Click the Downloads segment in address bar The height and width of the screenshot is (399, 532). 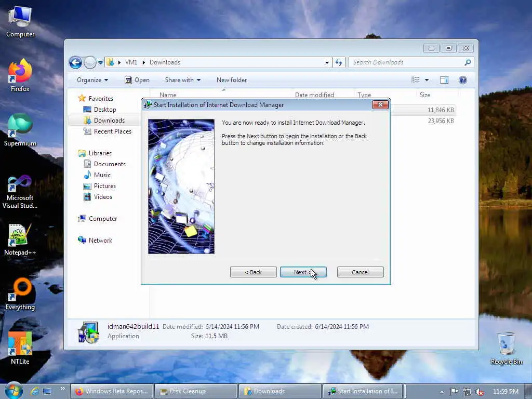click(x=165, y=62)
